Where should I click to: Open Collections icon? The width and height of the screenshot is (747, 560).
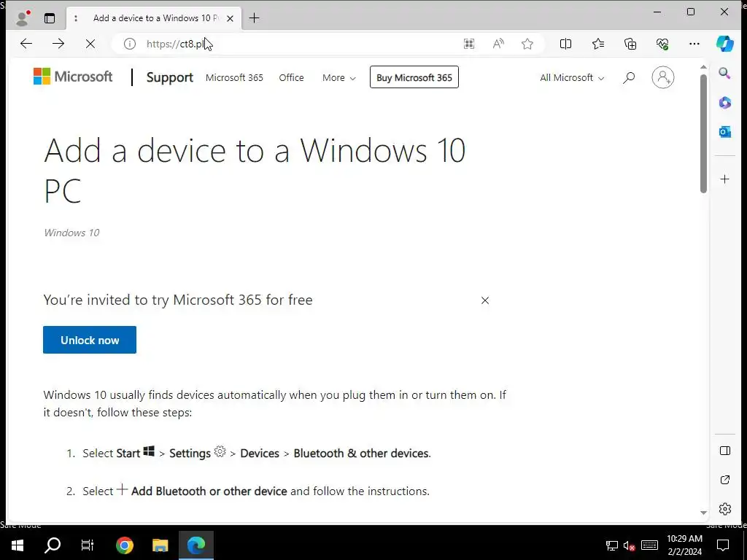(x=630, y=44)
